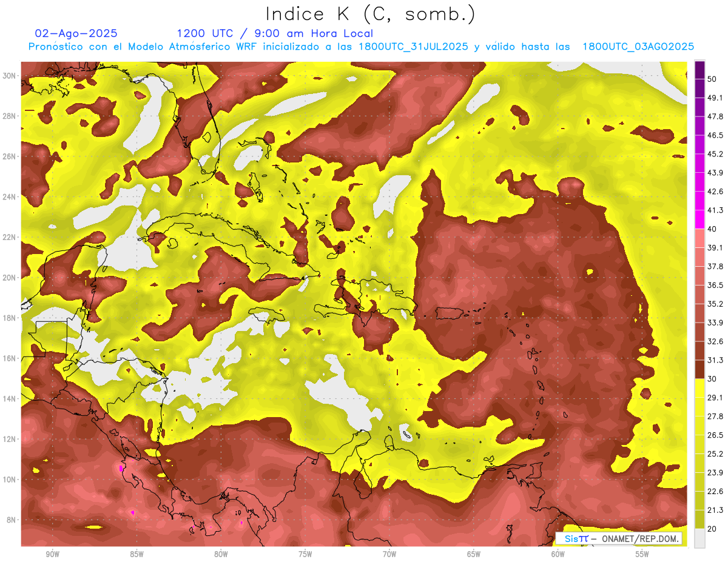Click the "Pronóstico con el Modelo Atmósferico WRF" line
Screen dimensions: 728x562
[361, 47]
